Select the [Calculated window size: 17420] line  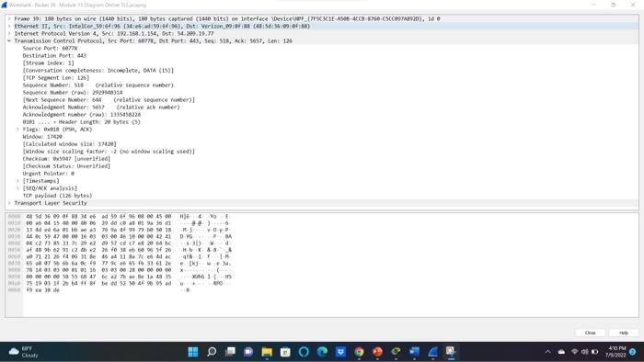click(x=69, y=144)
